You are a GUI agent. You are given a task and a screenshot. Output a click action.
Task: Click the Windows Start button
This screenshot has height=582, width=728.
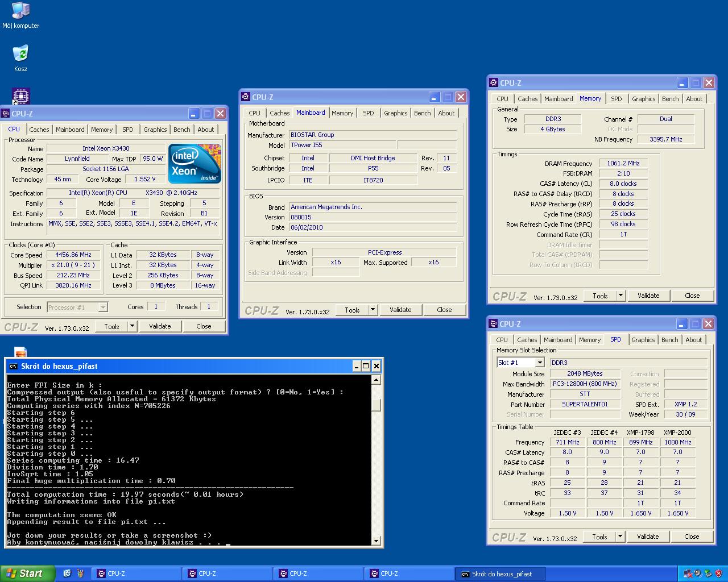27,573
